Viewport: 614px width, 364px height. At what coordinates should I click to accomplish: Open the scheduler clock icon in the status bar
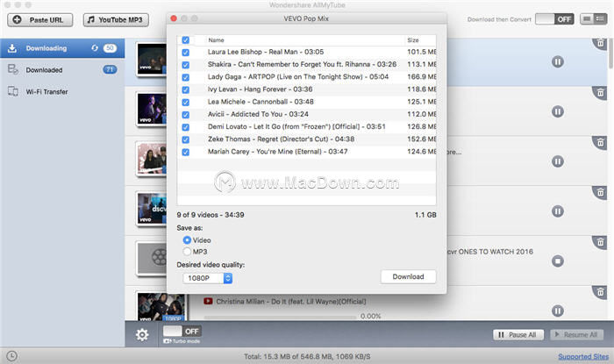11,356
